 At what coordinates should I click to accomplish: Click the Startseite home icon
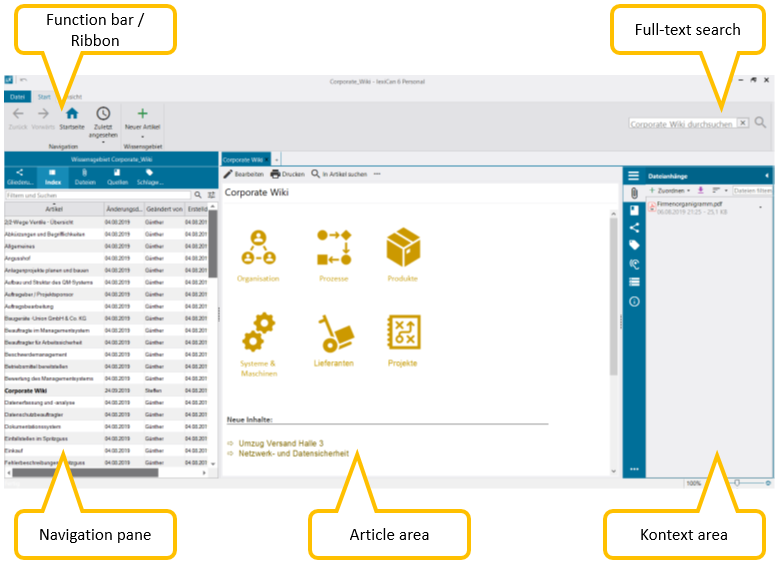[x=72, y=115]
